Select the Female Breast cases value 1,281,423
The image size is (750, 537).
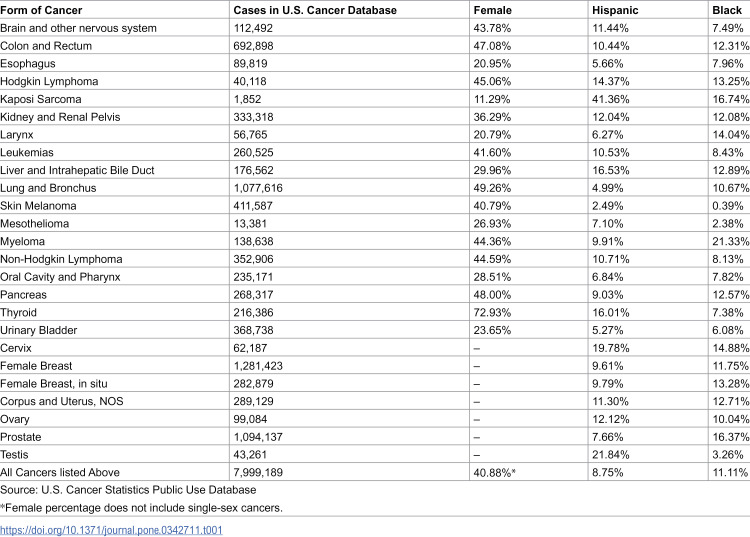258,366
